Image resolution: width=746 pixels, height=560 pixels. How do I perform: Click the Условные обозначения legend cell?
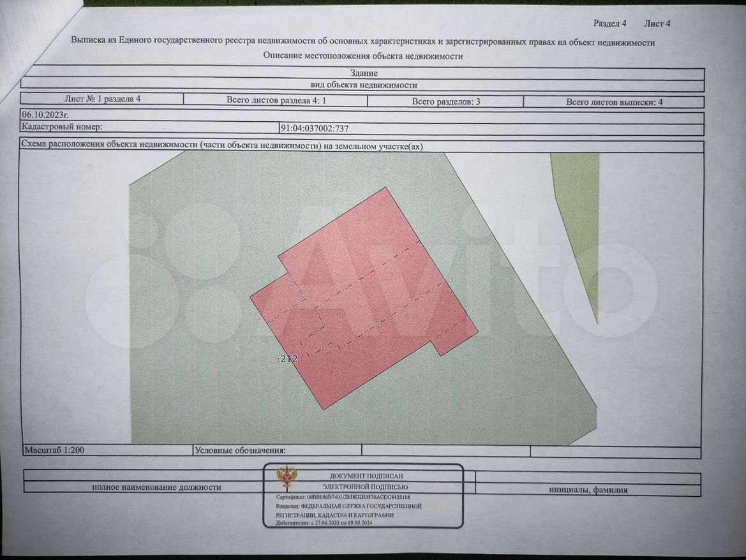tap(240, 450)
